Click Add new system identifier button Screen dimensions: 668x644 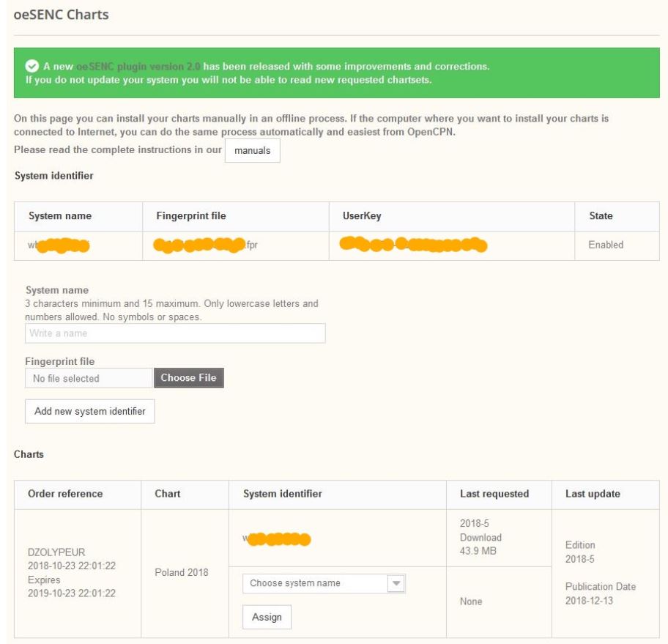click(90, 411)
